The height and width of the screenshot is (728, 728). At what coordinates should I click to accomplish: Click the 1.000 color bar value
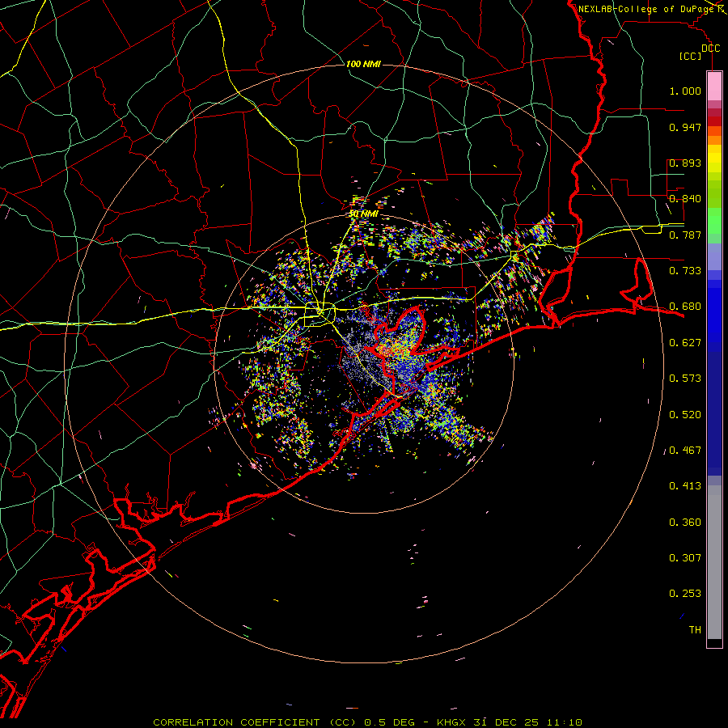click(x=685, y=91)
